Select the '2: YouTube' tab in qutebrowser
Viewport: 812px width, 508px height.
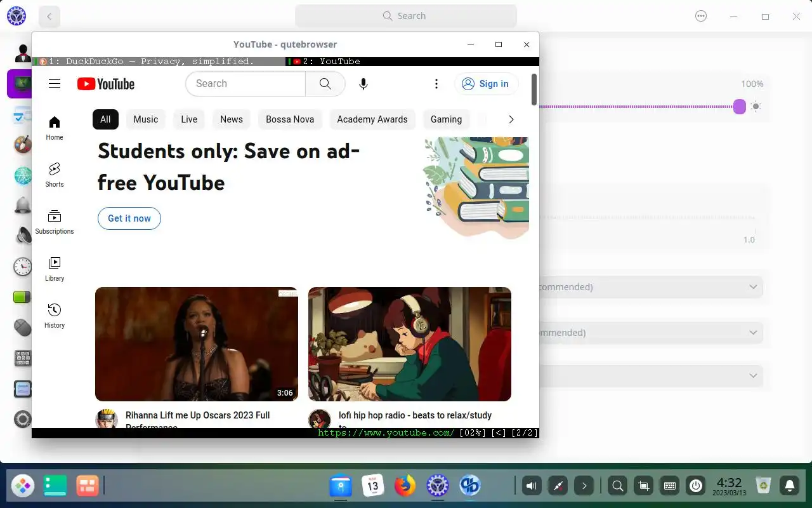[412, 62]
